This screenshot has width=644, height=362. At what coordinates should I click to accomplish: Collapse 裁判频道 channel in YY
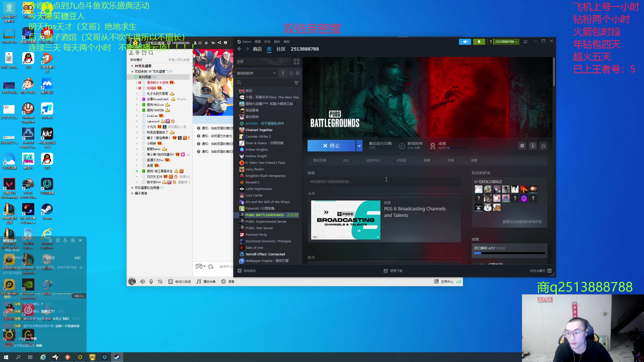(x=136, y=77)
